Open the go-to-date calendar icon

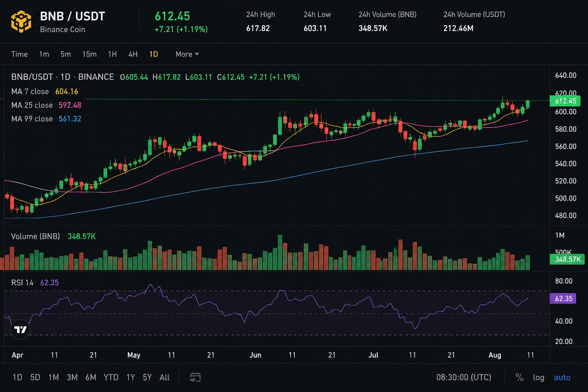pos(195,377)
